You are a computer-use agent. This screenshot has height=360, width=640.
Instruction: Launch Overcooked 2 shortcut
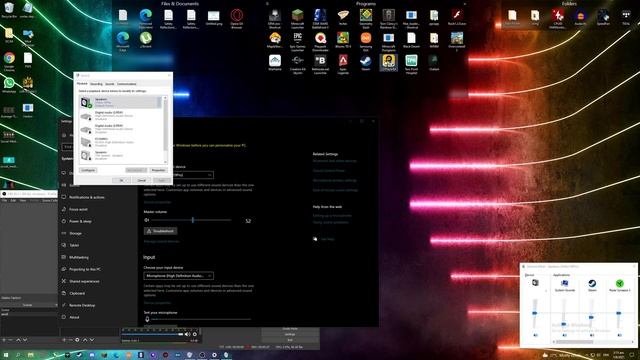(x=456, y=42)
